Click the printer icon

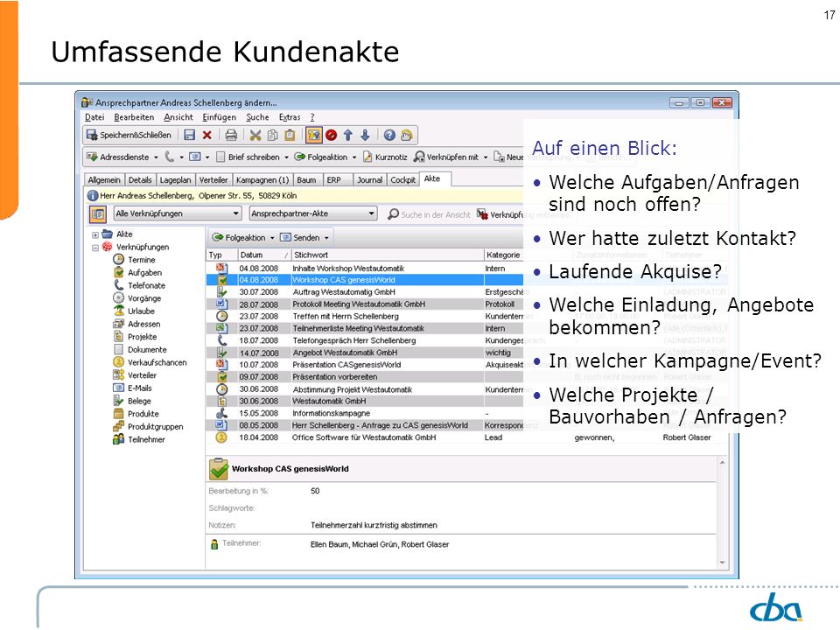pyautogui.click(x=231, y=135)
